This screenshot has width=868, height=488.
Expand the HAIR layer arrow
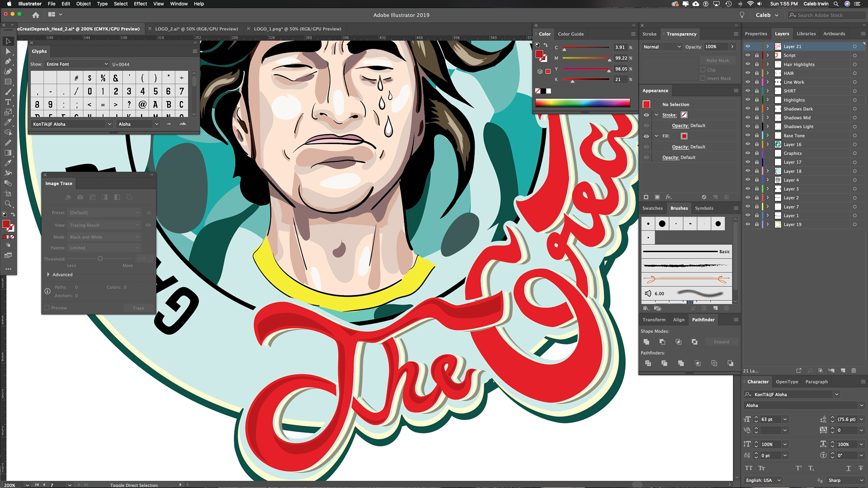click(768, 73)
